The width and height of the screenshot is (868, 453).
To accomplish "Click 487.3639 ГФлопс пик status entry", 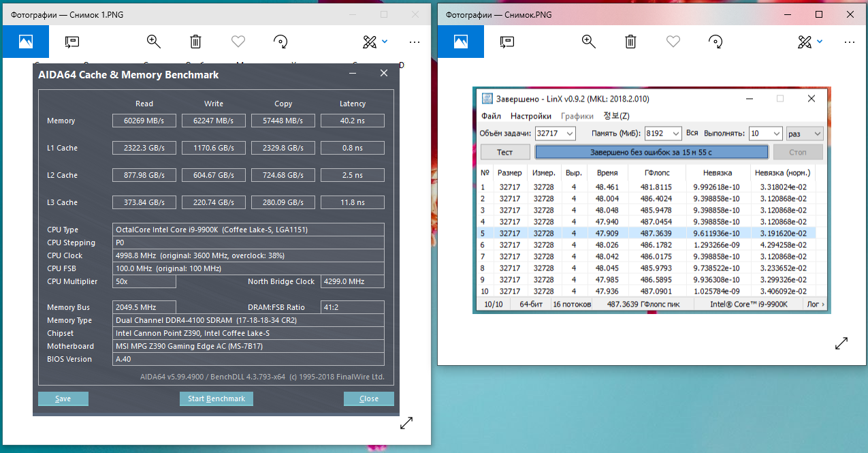I will (643, 304).
